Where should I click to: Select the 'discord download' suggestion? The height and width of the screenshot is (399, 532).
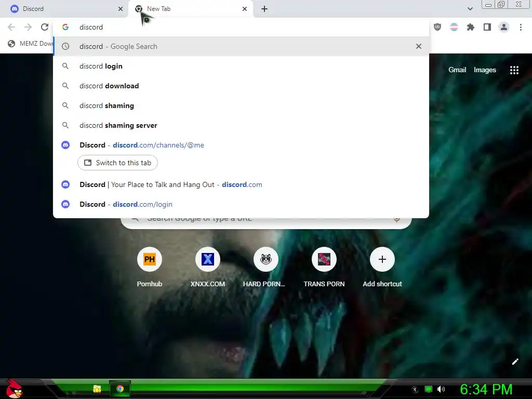point(241,86)
